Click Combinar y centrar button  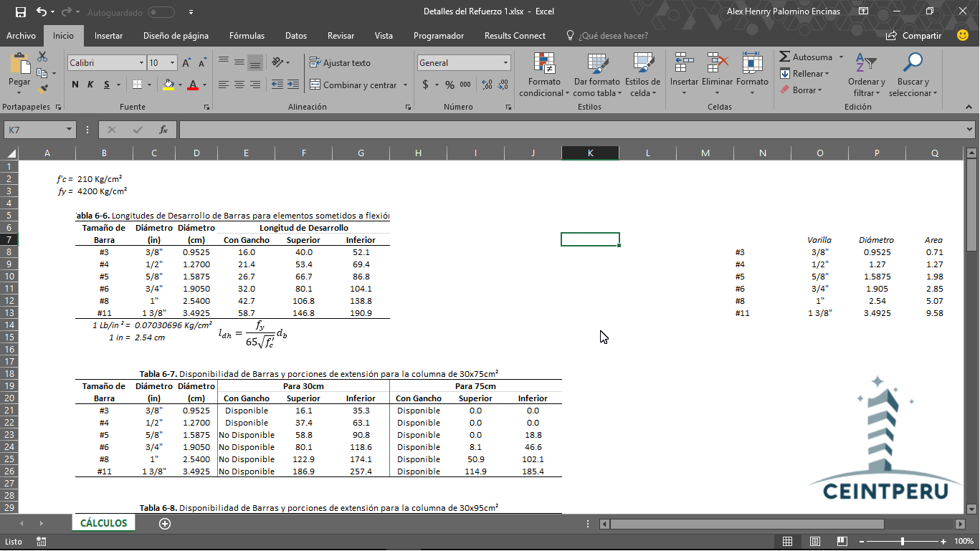click(354, 85)
